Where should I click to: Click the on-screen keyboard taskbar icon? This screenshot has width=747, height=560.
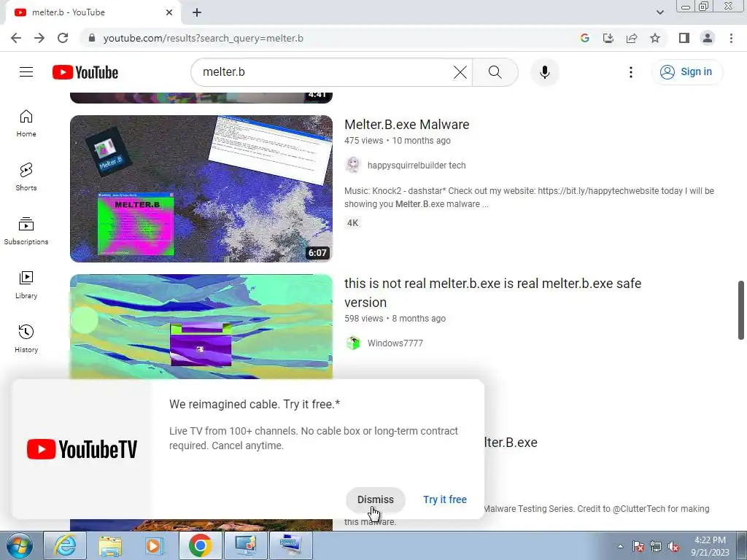pyautogui.click(x=290, y=545)
